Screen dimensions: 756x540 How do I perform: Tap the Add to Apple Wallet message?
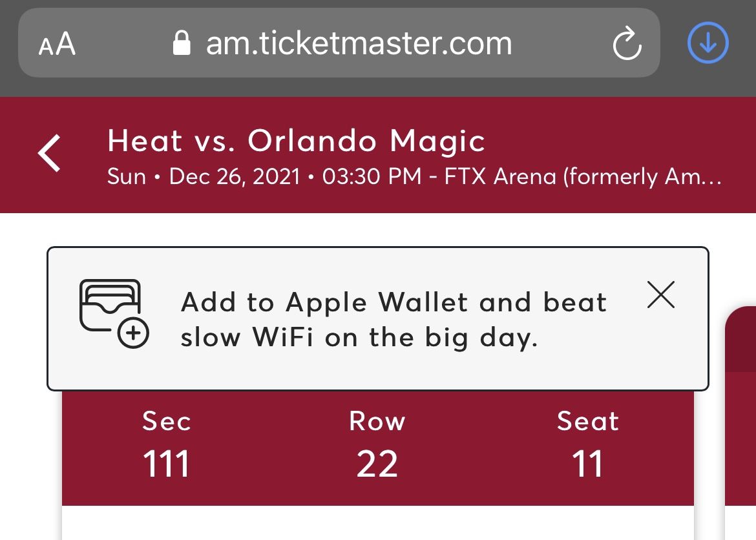pyautogui.click(x=394, y=319)
